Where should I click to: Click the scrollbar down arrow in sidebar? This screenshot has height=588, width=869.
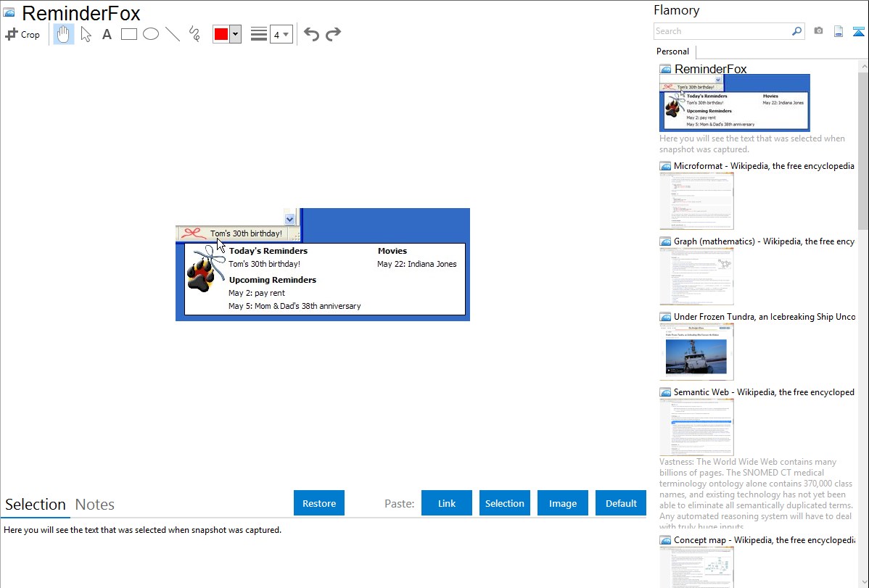click(x=863, y=582)
